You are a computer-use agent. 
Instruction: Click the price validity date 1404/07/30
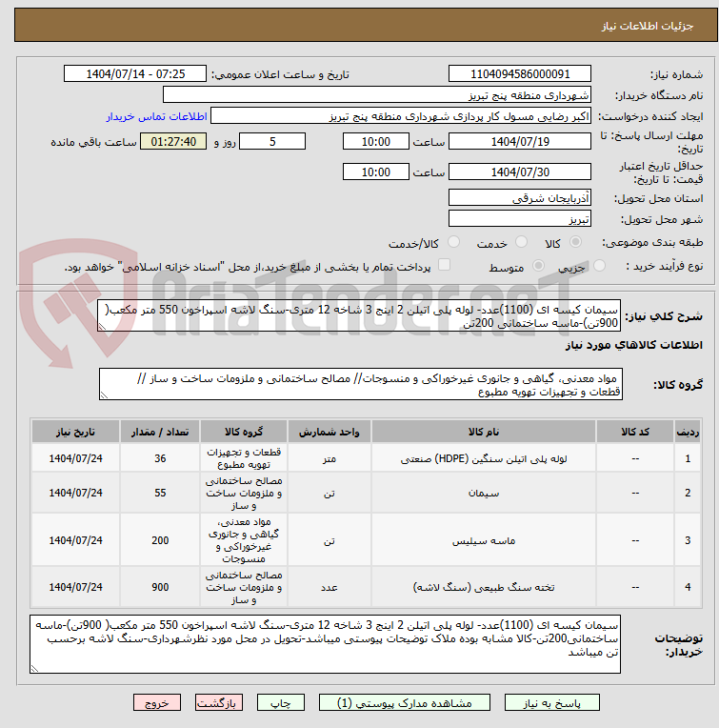520,172
